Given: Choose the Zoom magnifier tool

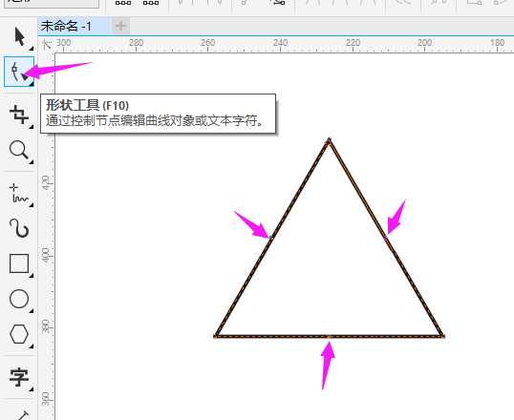Looking at the screenshot, I should click(19, 151).
